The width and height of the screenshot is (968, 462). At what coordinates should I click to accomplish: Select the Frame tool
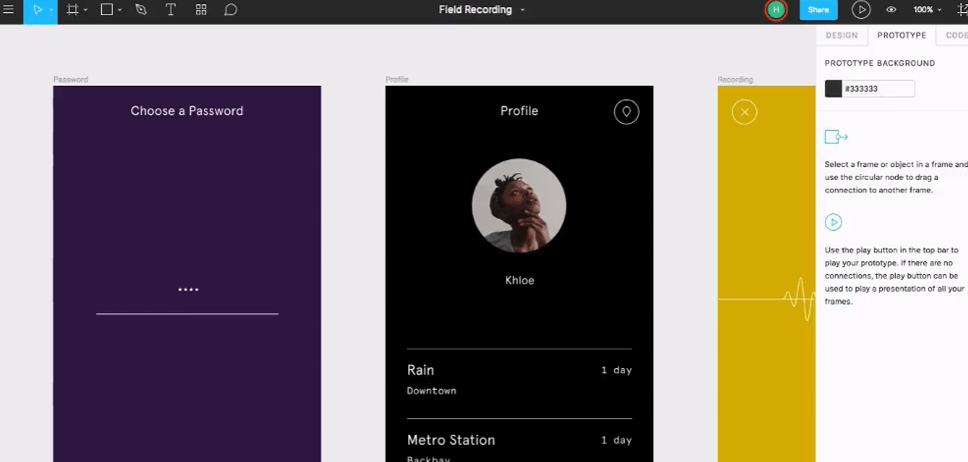pos(72,10)
